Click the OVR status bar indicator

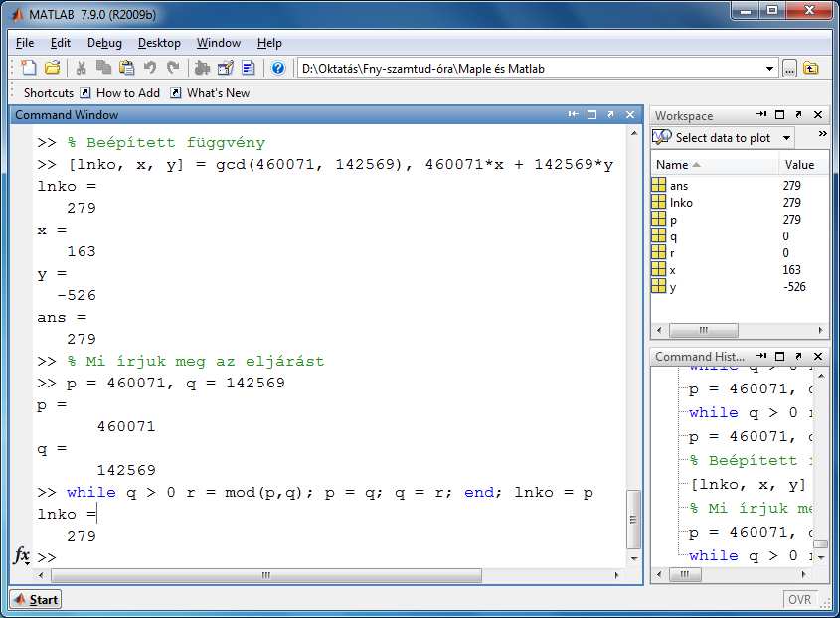tap(799, 600)
